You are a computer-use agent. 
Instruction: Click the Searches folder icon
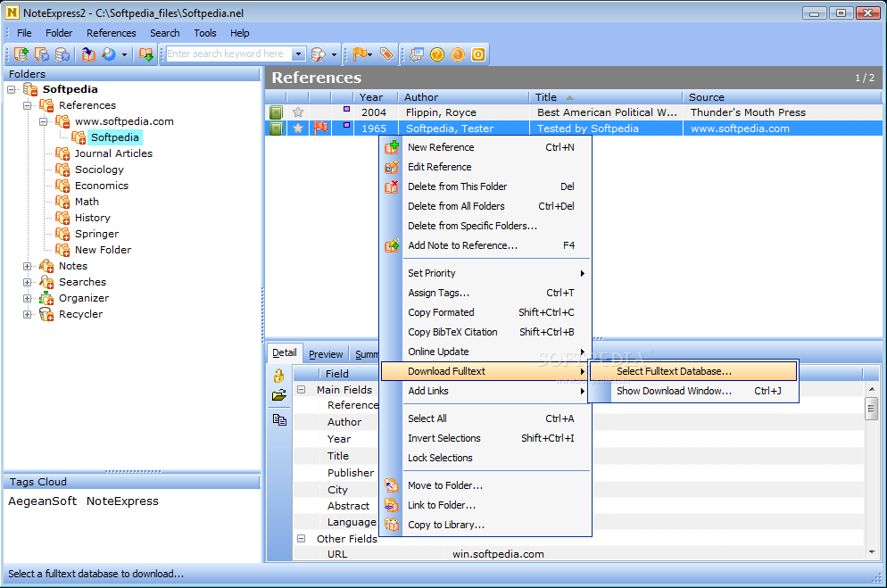[x=46, y=282]
